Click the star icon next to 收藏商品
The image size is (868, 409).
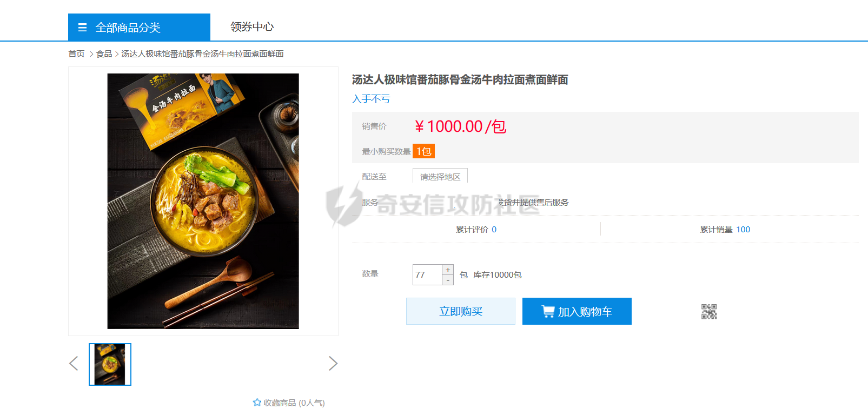(257, 403)
